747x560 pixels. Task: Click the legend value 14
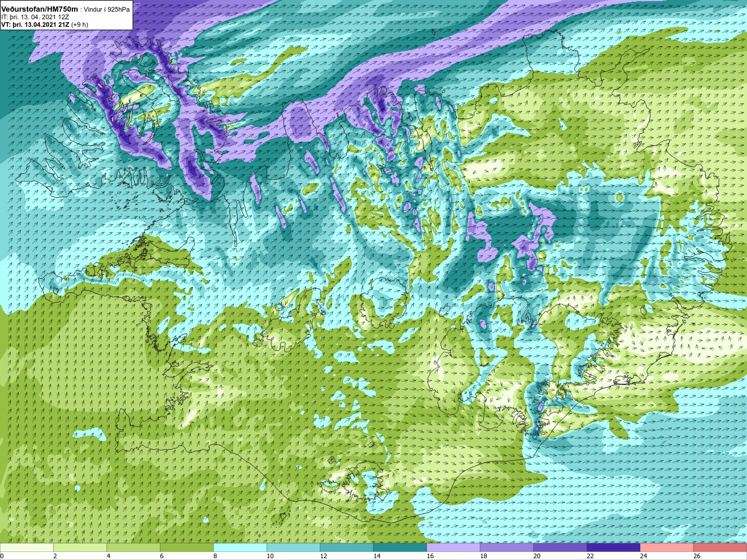[376, 556]
